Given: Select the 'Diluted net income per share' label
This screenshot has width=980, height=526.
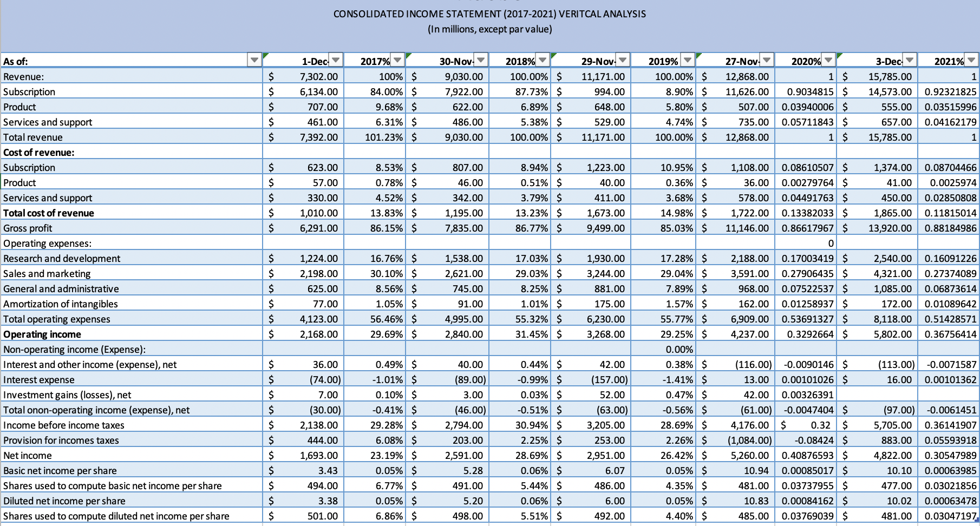Looking at the screenshot, I should [64, 501].
